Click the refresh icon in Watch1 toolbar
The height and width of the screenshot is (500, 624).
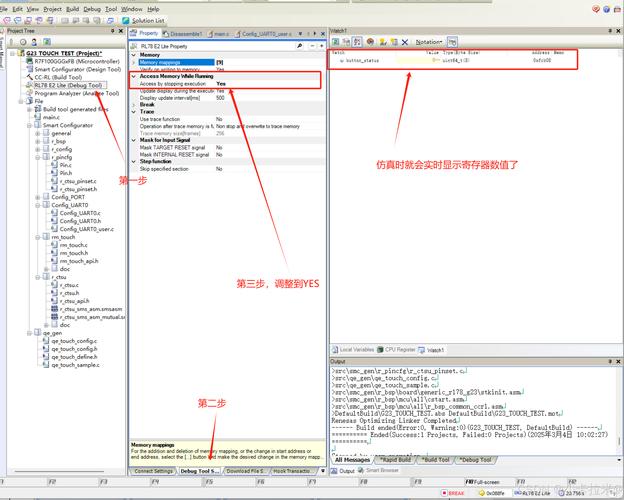click(337, 42)
